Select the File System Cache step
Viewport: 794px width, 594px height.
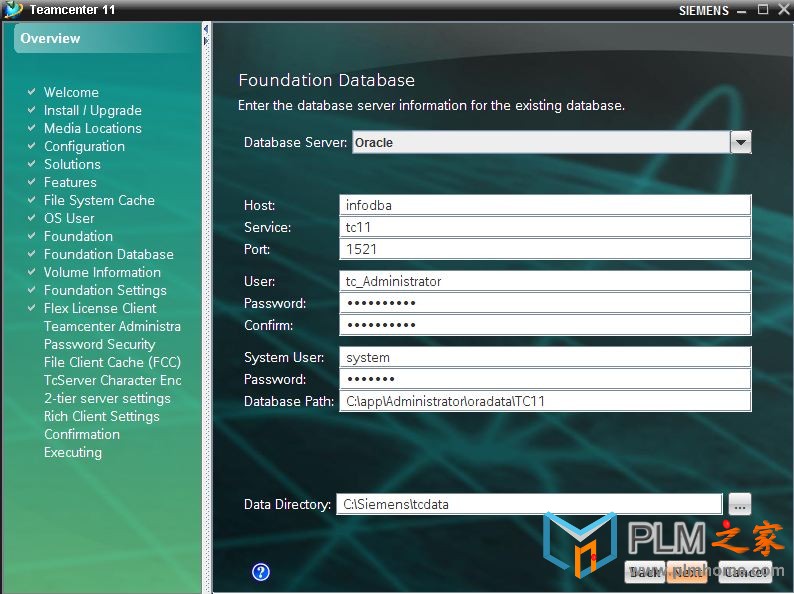click(x=99, y=200)
